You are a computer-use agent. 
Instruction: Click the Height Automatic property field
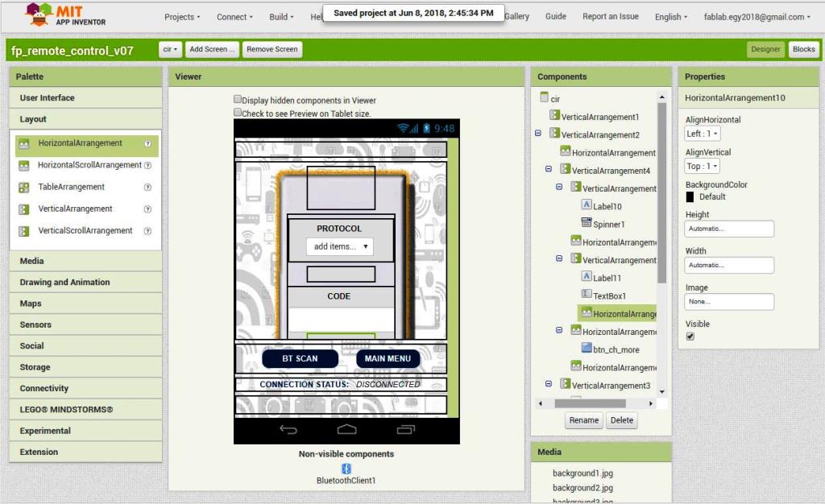pyautogui.click(x=729, y=229)
